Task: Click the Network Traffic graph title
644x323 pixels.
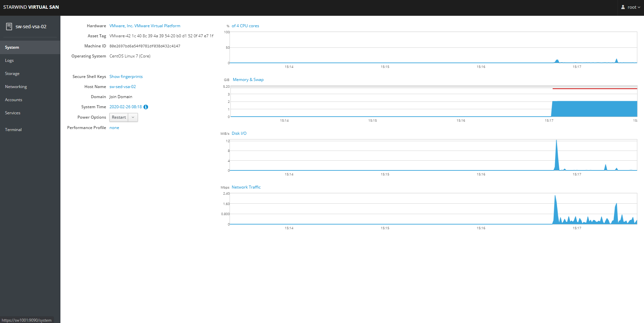Action: 246,187
